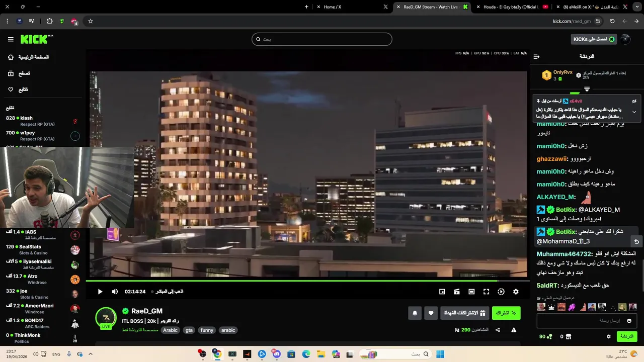Open browser extensions puzzle icon
The width and height of the screenshot is (644, 362).
[x=50, y=21]
